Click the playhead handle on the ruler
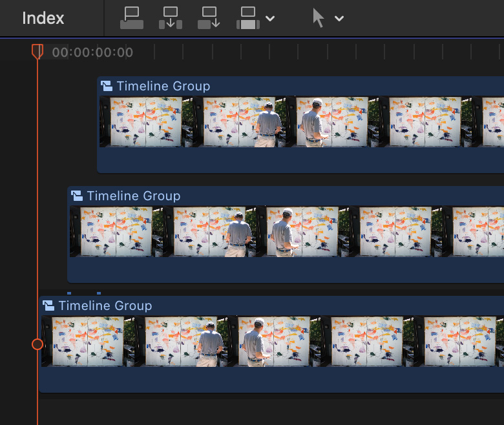 (x=37, y=51)
